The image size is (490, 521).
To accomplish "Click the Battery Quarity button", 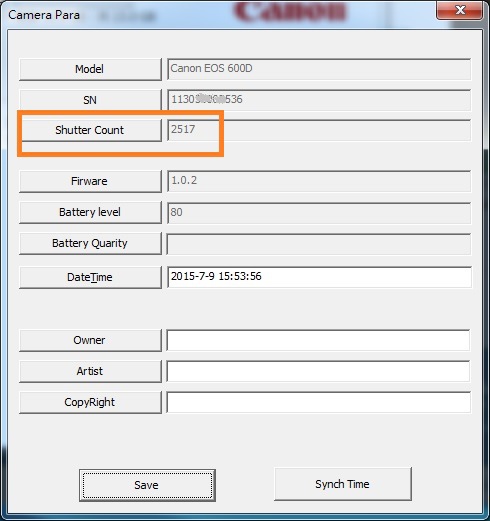I will (x=90, y=243).
